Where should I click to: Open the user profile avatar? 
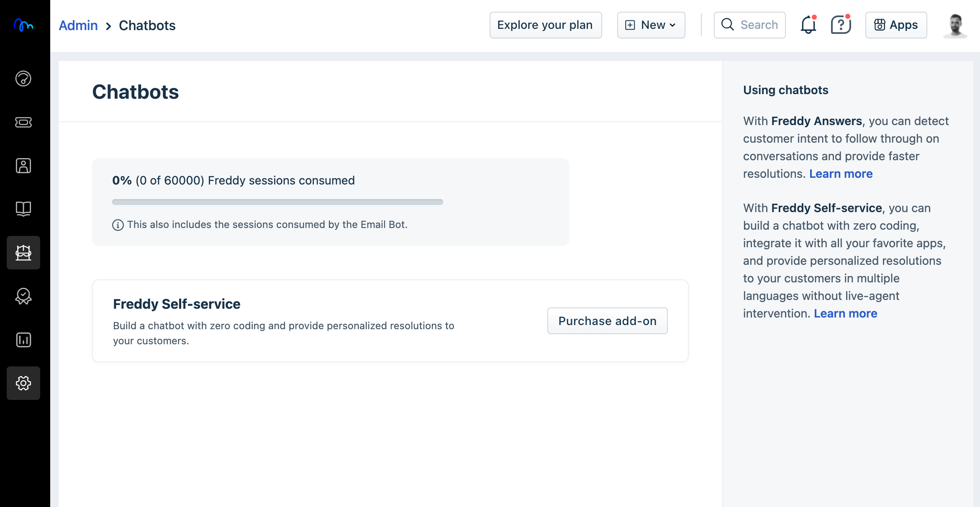pyautogui.click(x=955, y=25)
